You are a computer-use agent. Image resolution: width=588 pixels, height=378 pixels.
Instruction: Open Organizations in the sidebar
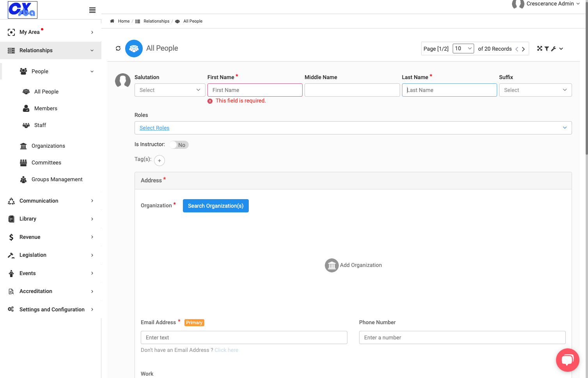click(48, 146)
